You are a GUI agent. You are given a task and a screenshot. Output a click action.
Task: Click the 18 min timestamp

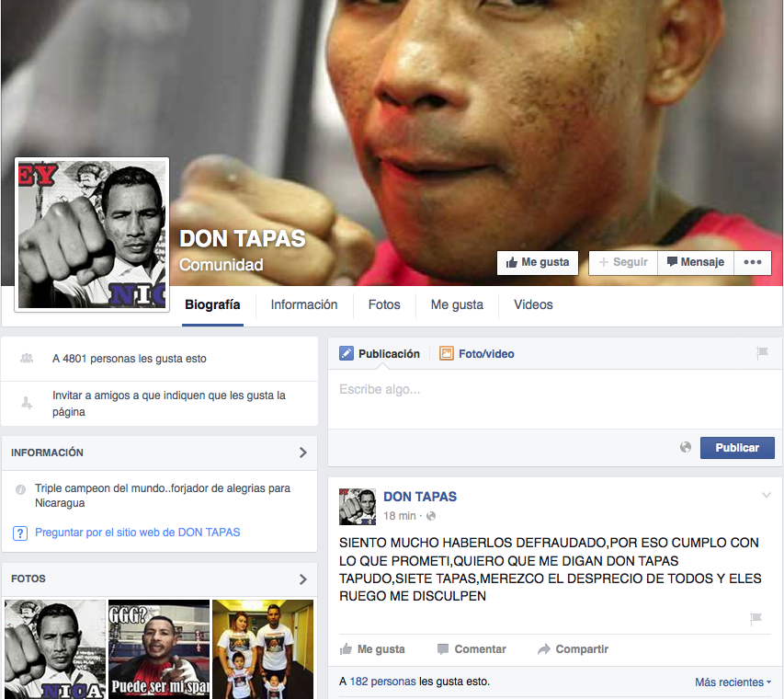(x=400, y=516)
